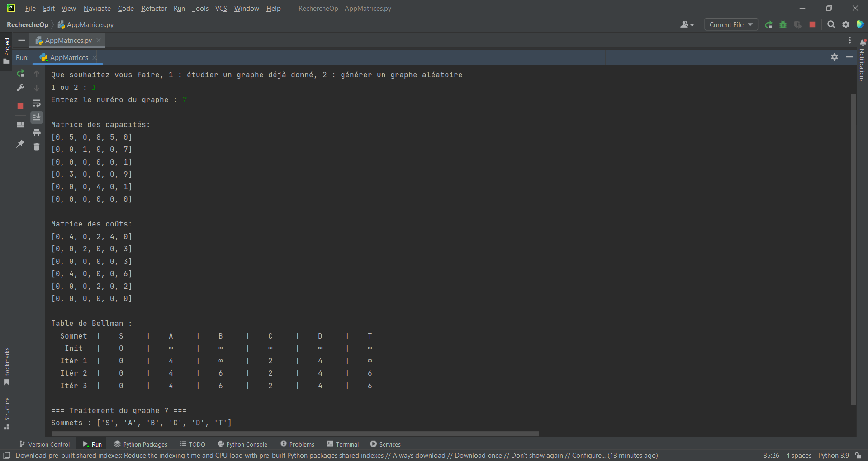868x461 pixels.
Task: Rerun AppMatrices from the Run panel
Action: [x=20, y=73]
